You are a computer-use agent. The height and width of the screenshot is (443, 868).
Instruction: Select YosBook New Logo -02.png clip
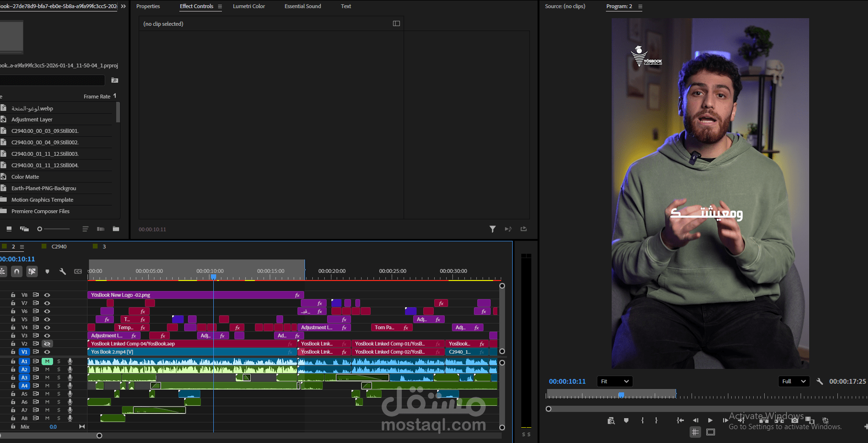coord(196,295)
